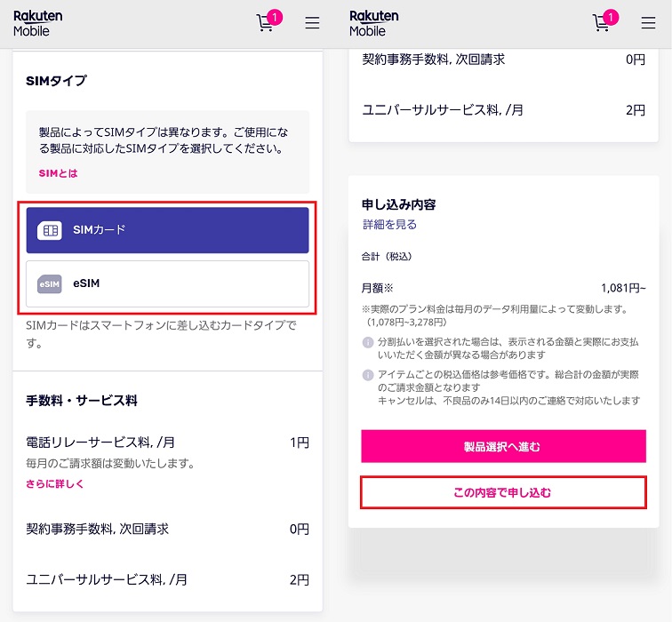Viewport: 672px width, 622px height.
Task: Click the info icon beside 分割払い note
Action: [368, 342]
